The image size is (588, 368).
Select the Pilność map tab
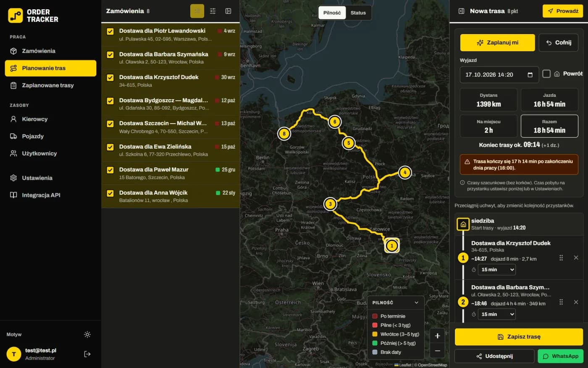332,13
